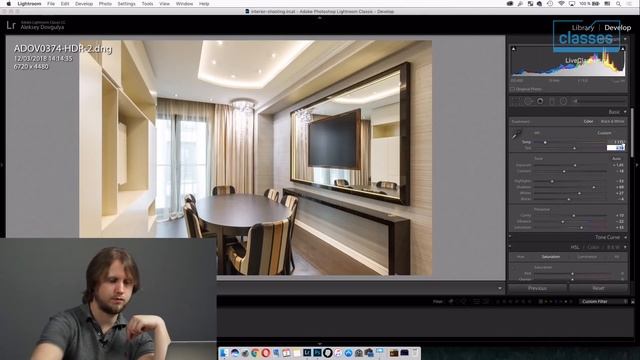The height and width of the screenshot is (360, 640).
Task: Toggle the Original Photo checkbox
Action: [513, 89]
